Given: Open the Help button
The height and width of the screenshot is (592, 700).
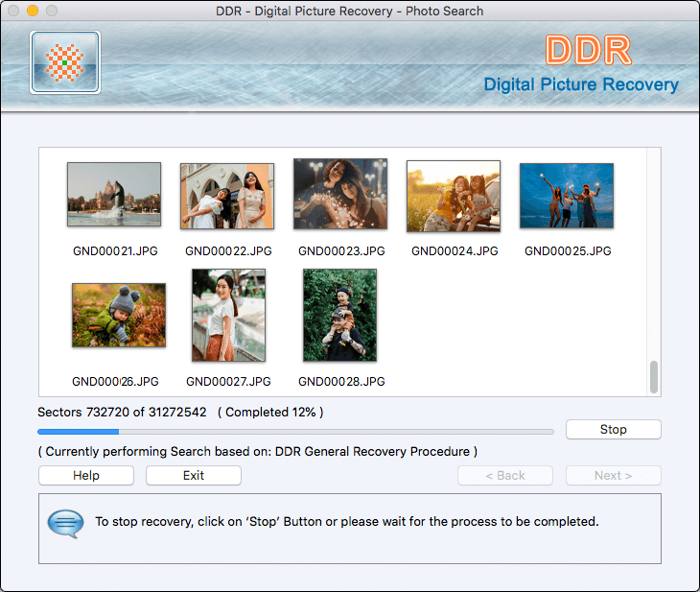Looking at the screenshot, I should point(86,475).
